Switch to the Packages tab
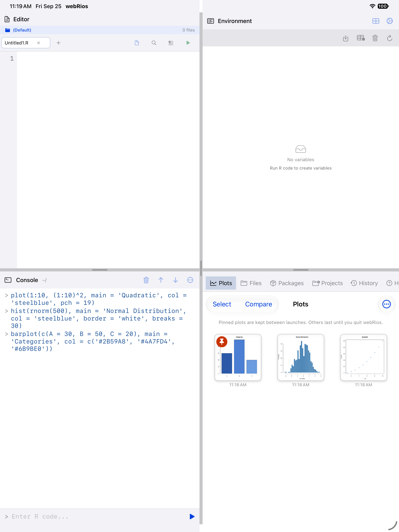Image resolution: width=399 pixels, height=532 pixels. pos(287,283)
